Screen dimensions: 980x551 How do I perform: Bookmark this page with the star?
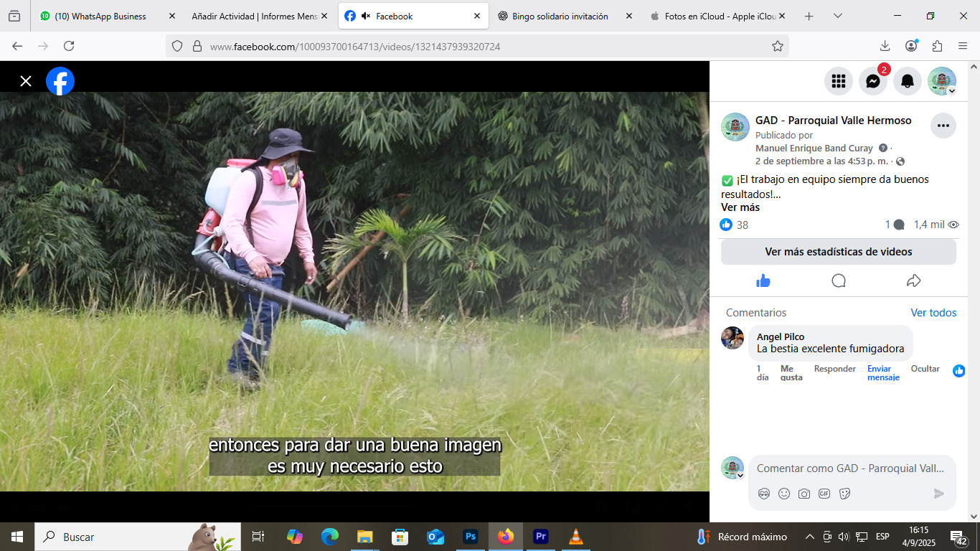(777, 46)
